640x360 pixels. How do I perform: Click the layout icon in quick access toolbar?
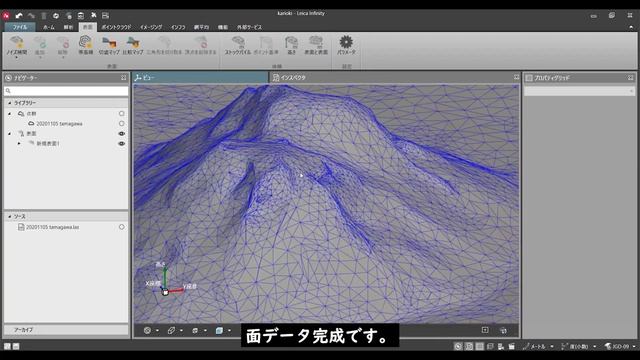click(x=105, y=16)
